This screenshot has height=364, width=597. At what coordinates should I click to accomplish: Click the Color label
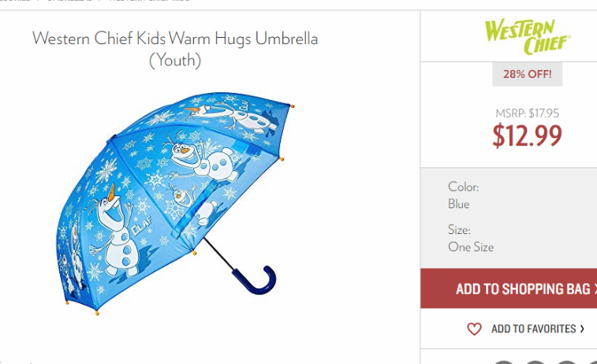[x=464, y=187]
